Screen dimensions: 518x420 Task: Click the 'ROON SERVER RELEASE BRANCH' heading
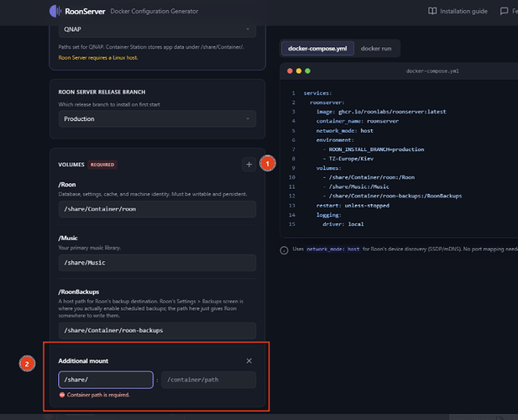click(x=102, y=92)
